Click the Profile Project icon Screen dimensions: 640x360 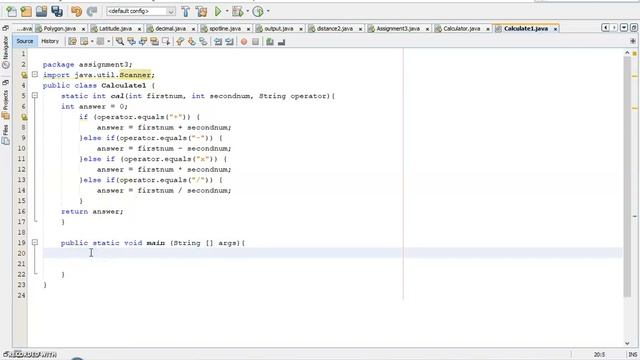pos(258,11)
